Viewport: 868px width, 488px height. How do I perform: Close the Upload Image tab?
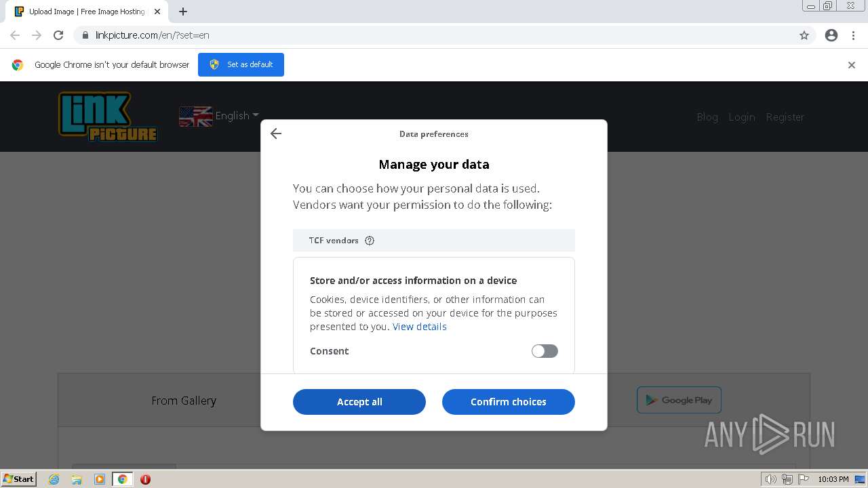(157, 12)
